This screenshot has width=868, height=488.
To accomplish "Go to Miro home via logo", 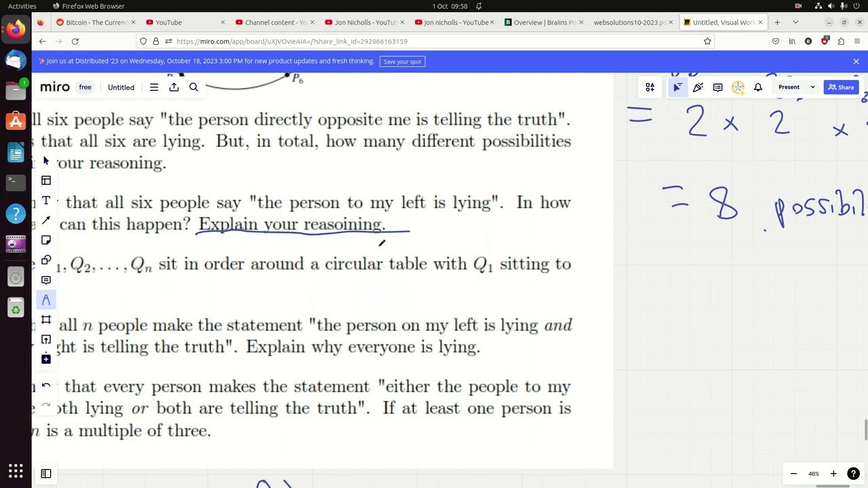I will click(x=55, y=87).
